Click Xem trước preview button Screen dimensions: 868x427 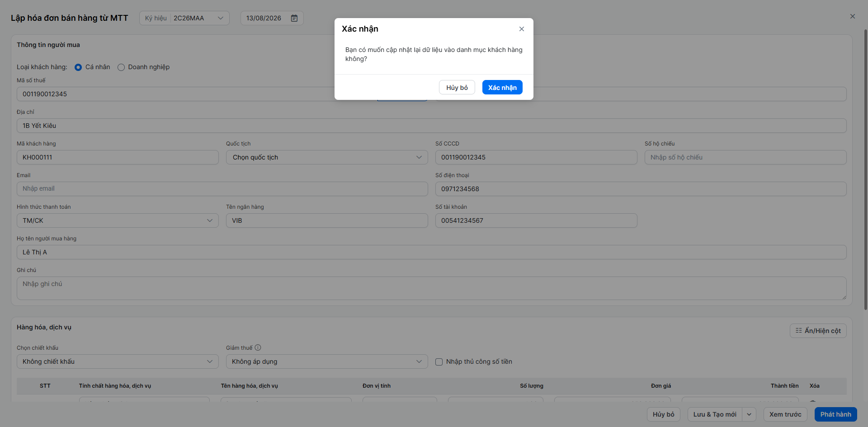[x=785, y=414]
